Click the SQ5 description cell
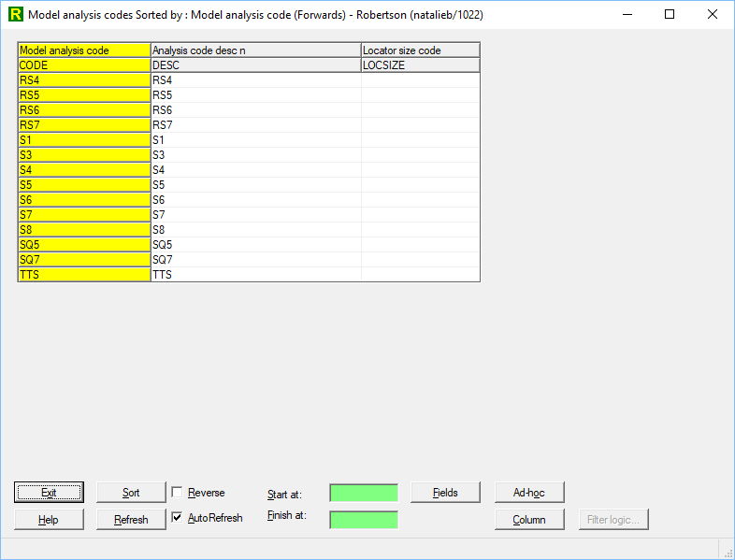This screenshot has height=560, width=735. tap(255, 245)
